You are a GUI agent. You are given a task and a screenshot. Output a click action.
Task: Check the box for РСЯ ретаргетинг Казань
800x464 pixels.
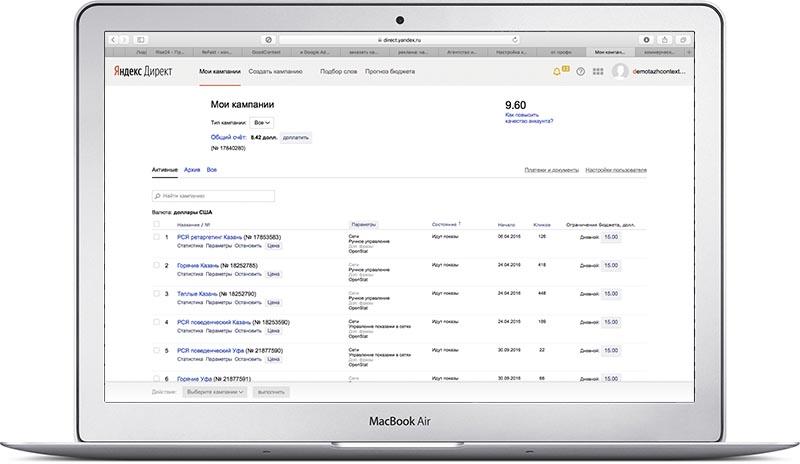156,237
